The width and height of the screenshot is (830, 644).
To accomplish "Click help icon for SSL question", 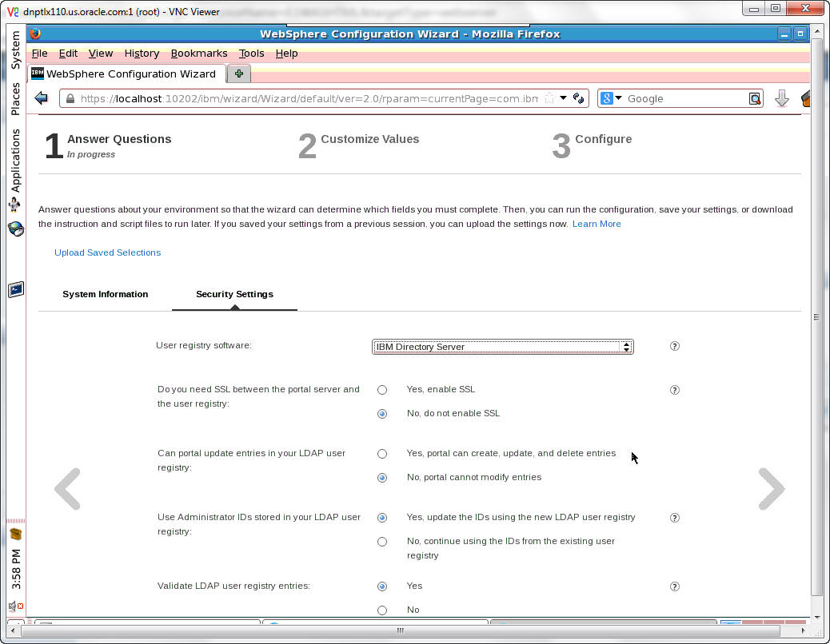I will point(674,390).
